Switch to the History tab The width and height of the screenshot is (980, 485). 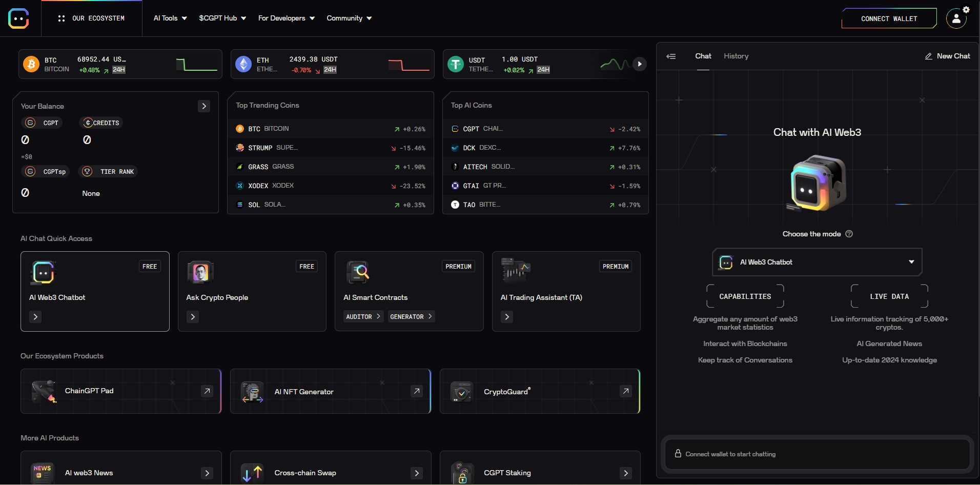(x=736, y=56)
